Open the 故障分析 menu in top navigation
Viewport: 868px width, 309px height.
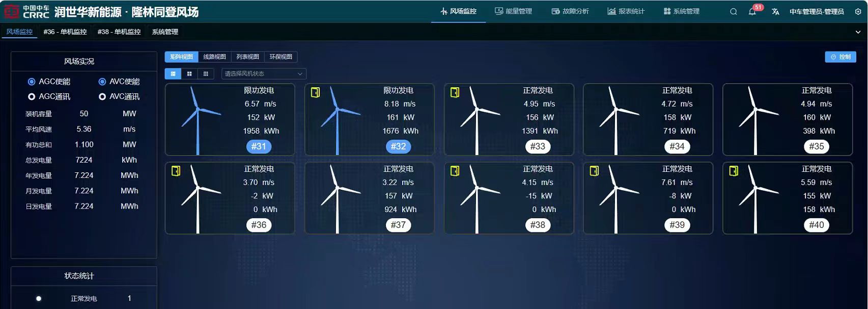click(x=570, y=11)
